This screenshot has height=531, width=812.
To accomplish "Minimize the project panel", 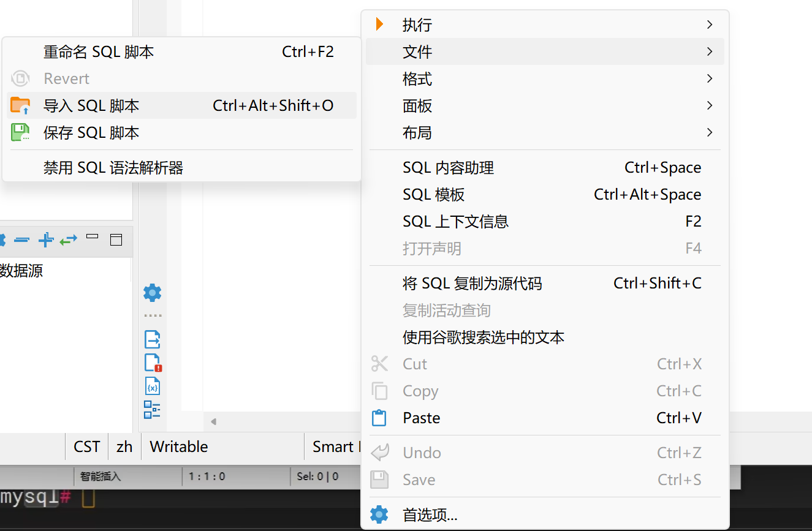I will pyautogui.click(x=93, y=236).
